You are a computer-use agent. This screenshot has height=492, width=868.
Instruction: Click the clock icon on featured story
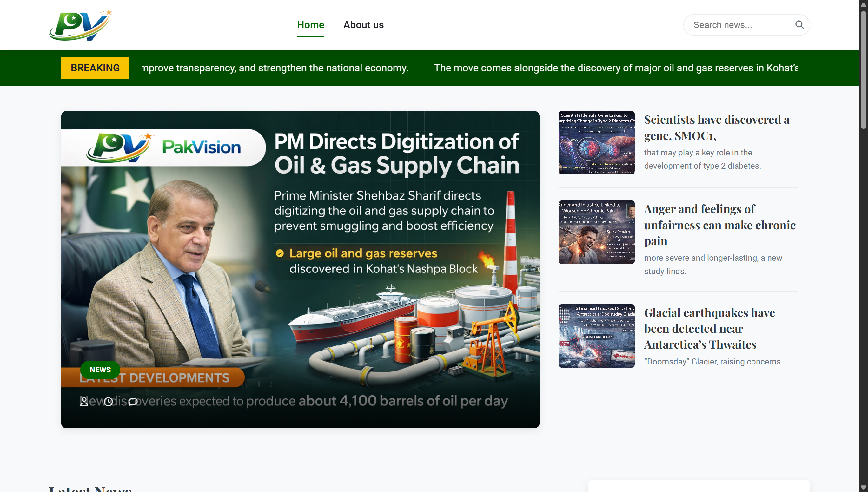pyautogui.click(x=108, y=402)
